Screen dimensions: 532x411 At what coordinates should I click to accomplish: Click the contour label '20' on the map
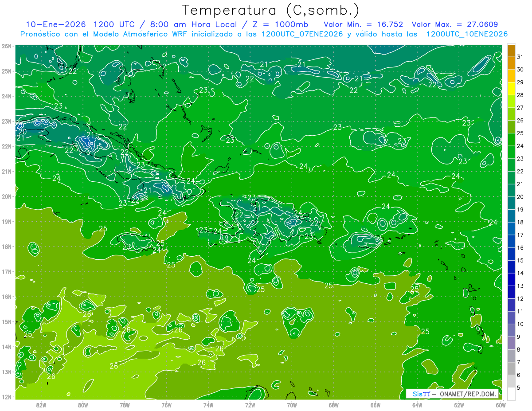(x=22, y=132)
